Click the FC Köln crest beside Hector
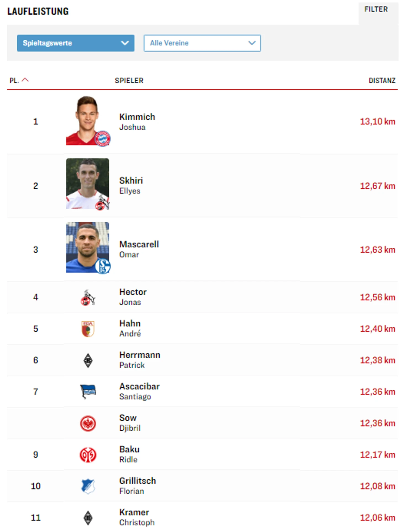This screenshot has width=403, height=532. [x=88, y=297]
